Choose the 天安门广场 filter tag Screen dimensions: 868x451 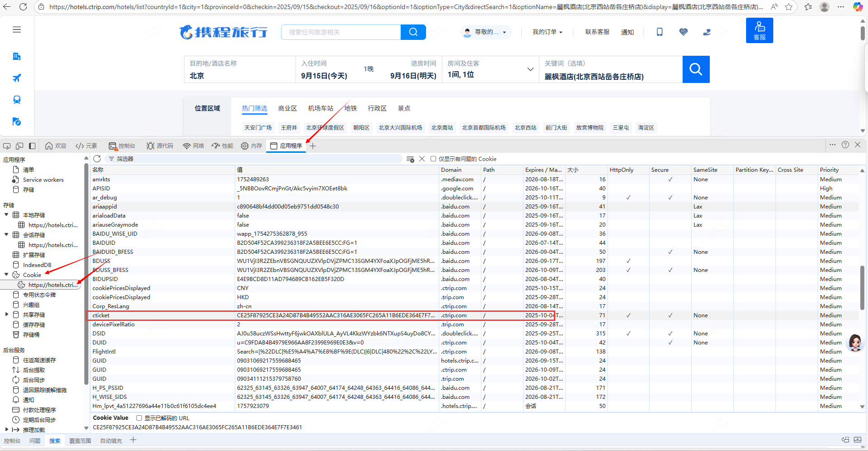pyautogui.click(x=258, y=128)
